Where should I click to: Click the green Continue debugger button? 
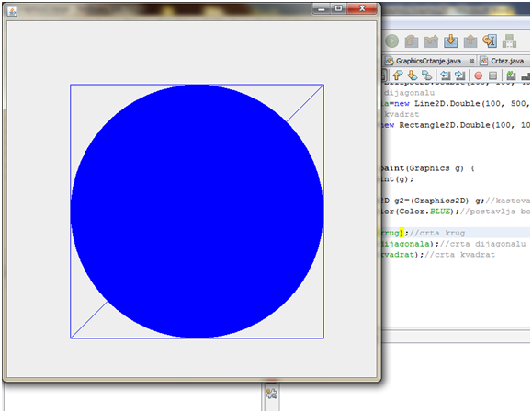point(391,41)
